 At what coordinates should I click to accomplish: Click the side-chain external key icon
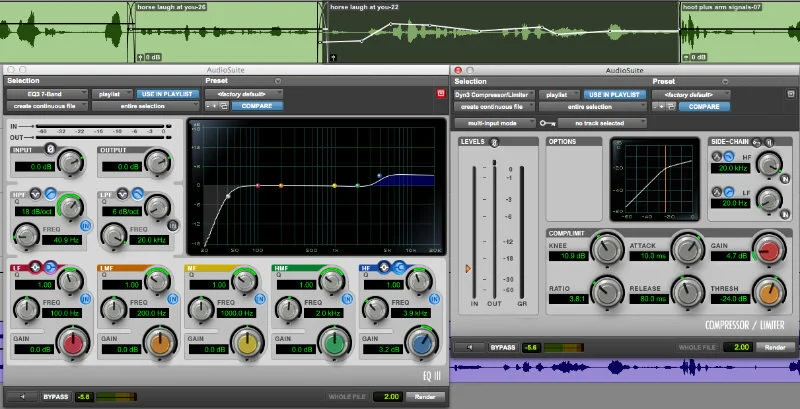coord(757,142)
